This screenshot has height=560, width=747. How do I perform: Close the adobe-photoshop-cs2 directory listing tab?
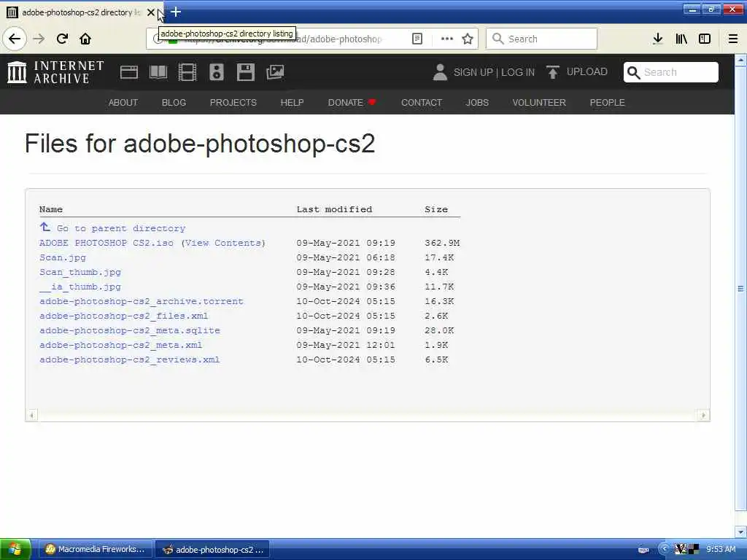(x=151, y=12)
